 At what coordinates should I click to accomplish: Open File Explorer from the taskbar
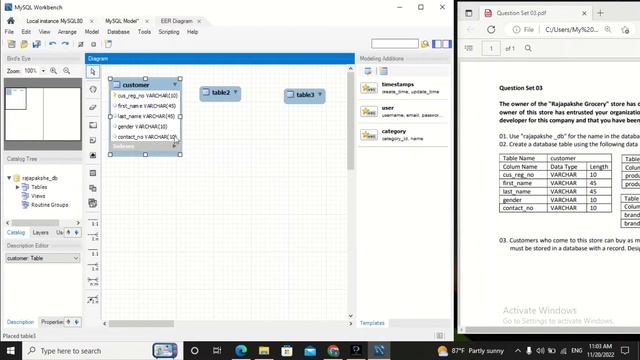coord(264,351)
